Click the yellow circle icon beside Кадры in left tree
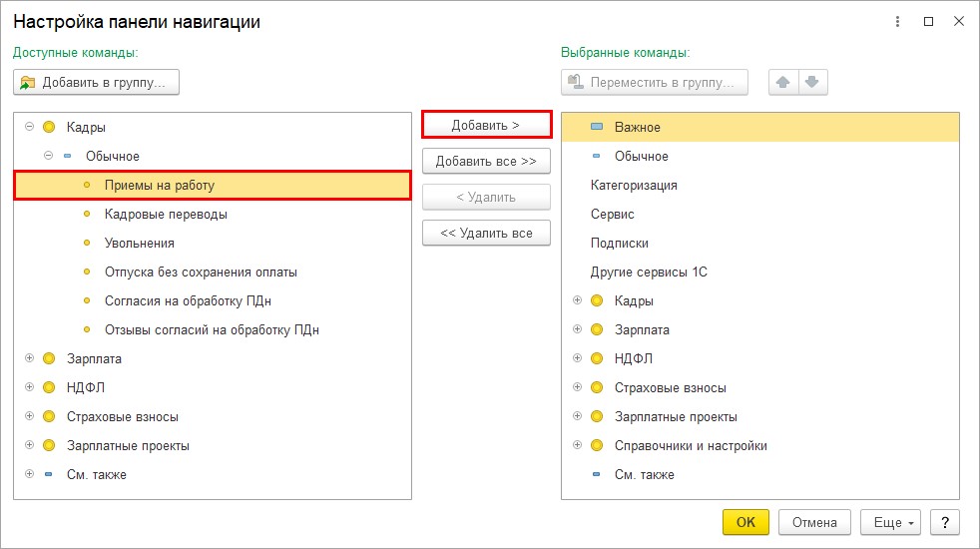The height and width of the screenshot is (549, 980). [49, 128]
